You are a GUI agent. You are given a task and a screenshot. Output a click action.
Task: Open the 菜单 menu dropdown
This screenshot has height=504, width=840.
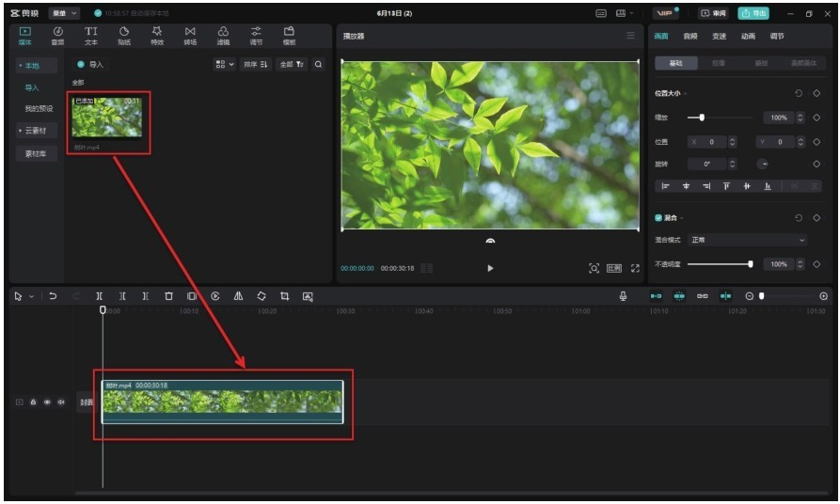pyautogui.click(x=64, y=13)
